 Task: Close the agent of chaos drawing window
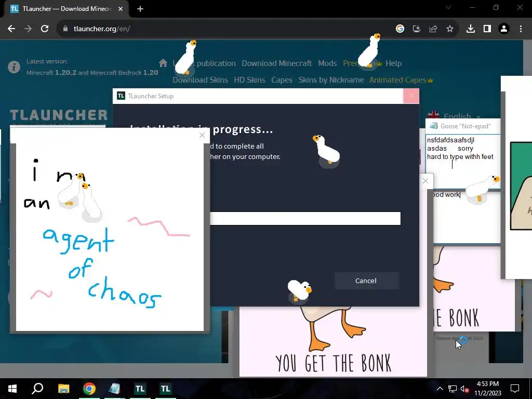[x=202, y=136]
